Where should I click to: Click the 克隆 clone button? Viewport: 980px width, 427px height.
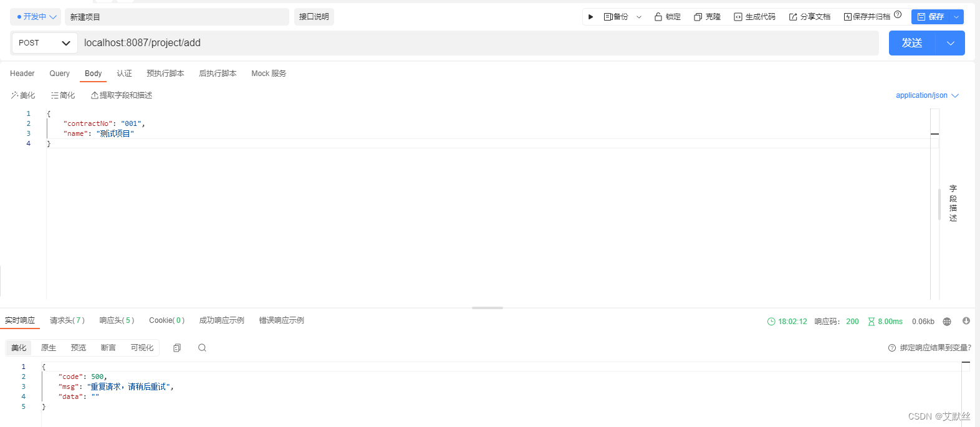coord(708,17)
